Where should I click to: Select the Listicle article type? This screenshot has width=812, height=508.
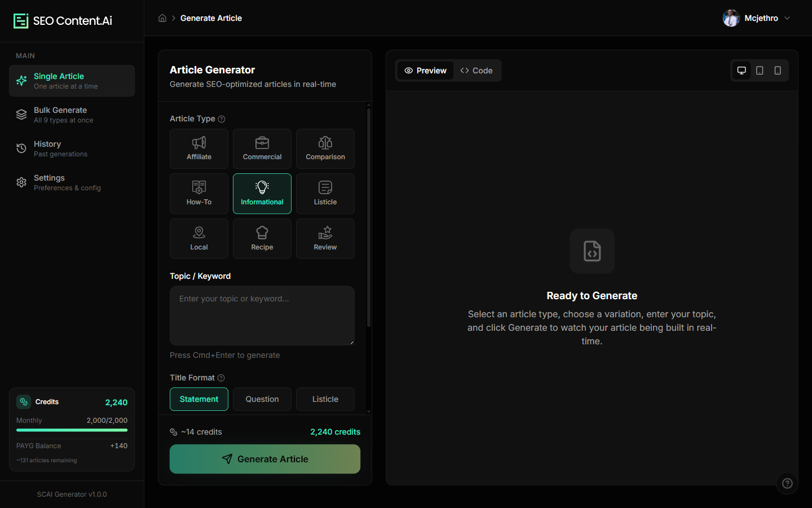[325, 194]
